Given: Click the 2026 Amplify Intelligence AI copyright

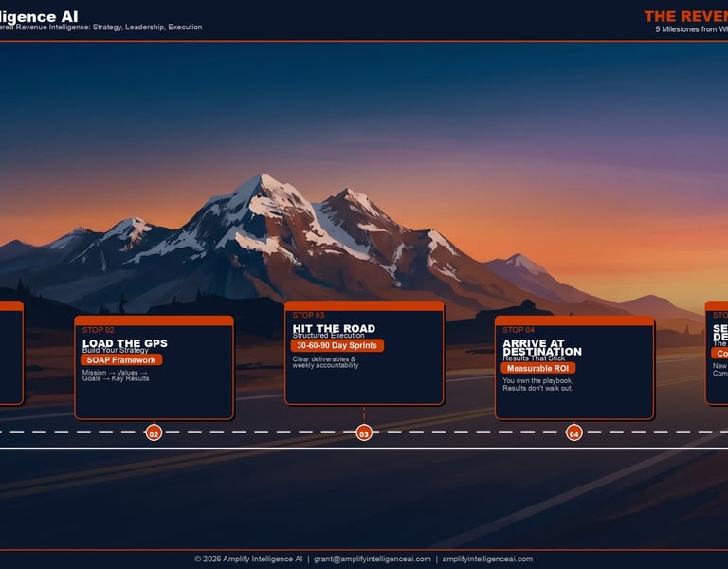Looking at the screenshot, I should click(x=248, y=559).
